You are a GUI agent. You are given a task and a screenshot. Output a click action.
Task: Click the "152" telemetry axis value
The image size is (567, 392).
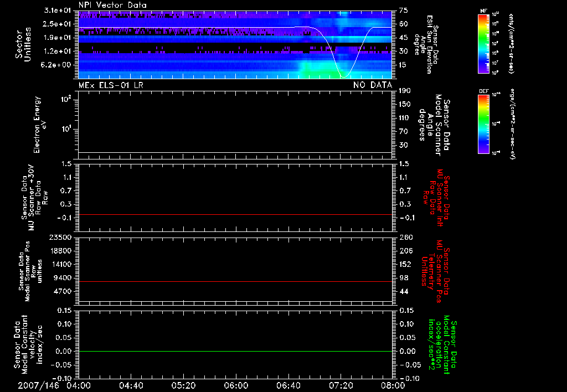tap(406, 264)
